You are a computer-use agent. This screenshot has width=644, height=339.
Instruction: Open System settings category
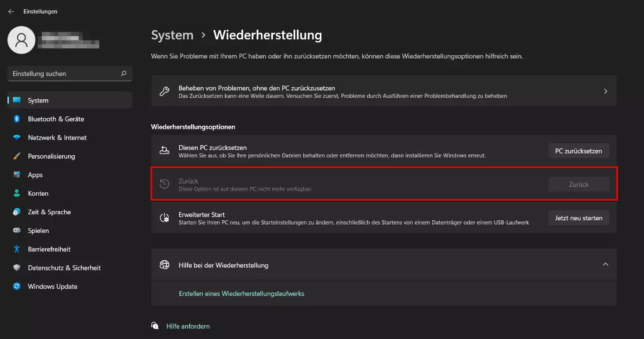pos(70,100)
